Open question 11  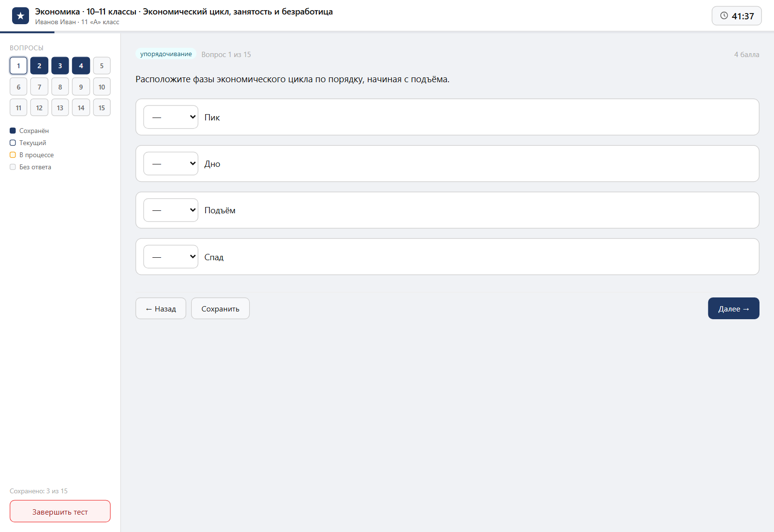coord(18,108)
